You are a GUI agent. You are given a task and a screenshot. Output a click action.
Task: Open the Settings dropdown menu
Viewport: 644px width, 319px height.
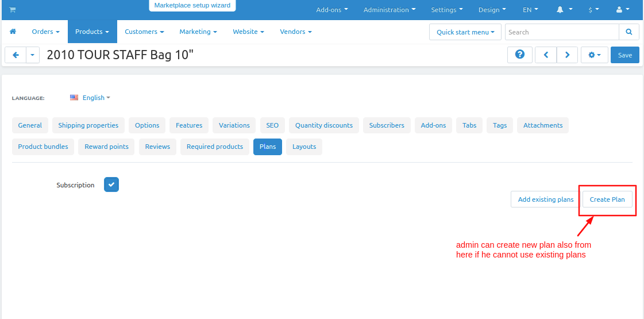point(447,10)
